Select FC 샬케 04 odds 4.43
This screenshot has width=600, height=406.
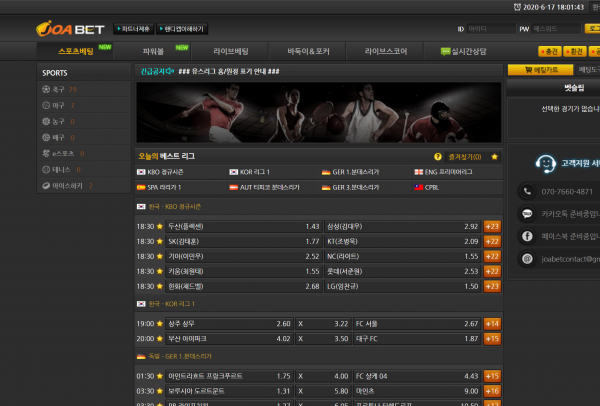417,376
